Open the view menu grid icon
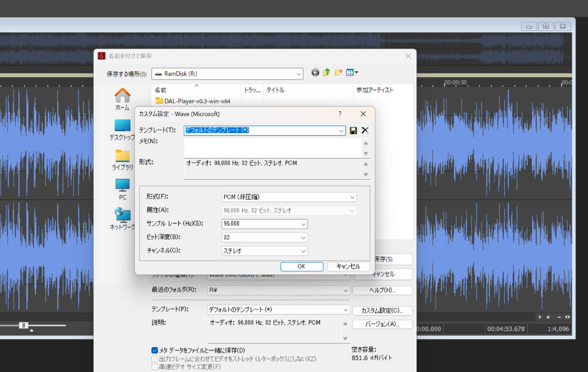 coord(352,73)
